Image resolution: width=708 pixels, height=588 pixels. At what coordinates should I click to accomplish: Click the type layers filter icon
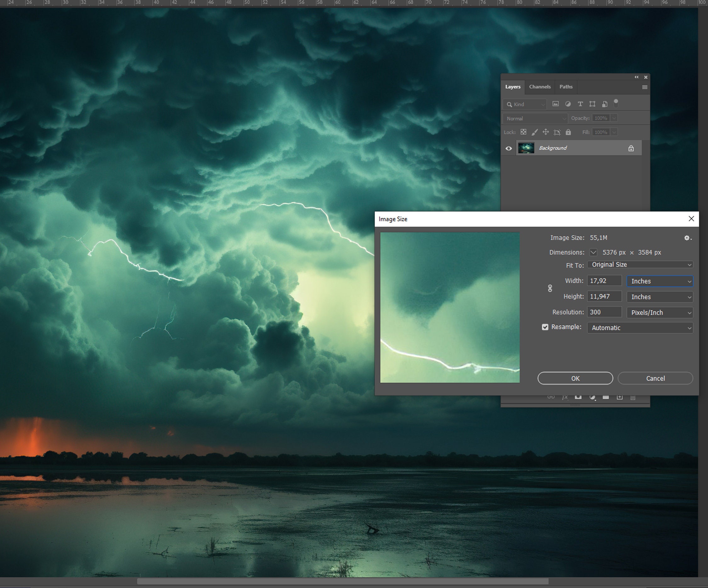coord(581,104)
